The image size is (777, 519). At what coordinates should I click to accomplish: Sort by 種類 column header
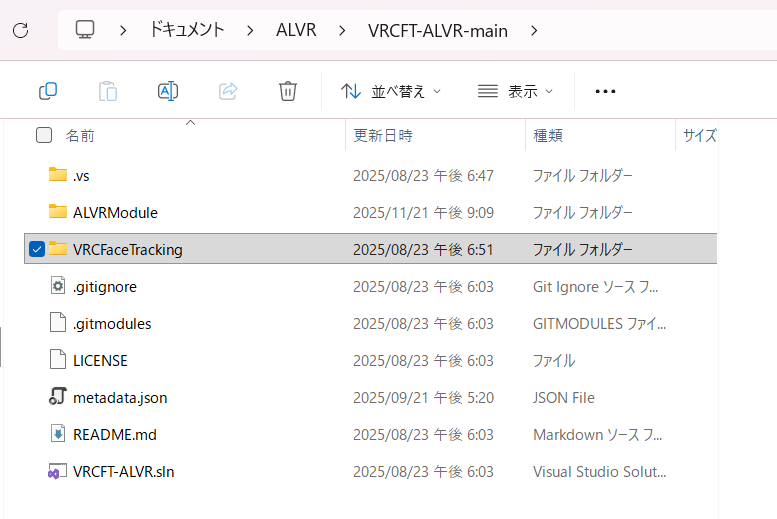coord(548,135)
